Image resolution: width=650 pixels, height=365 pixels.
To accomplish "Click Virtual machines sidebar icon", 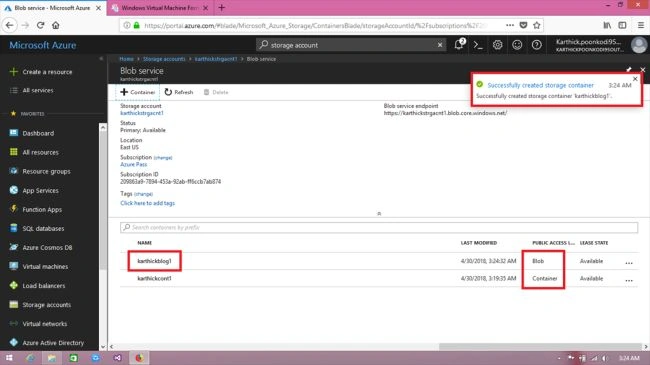I will (14, 266).
